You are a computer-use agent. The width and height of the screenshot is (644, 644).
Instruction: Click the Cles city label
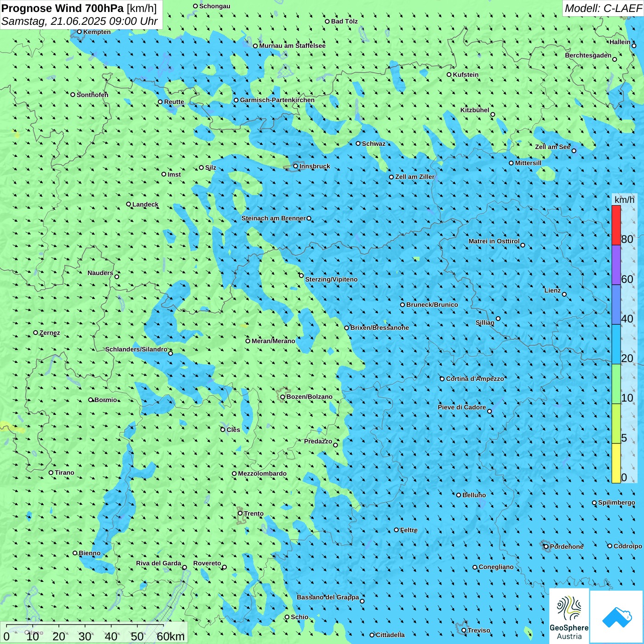233,430
